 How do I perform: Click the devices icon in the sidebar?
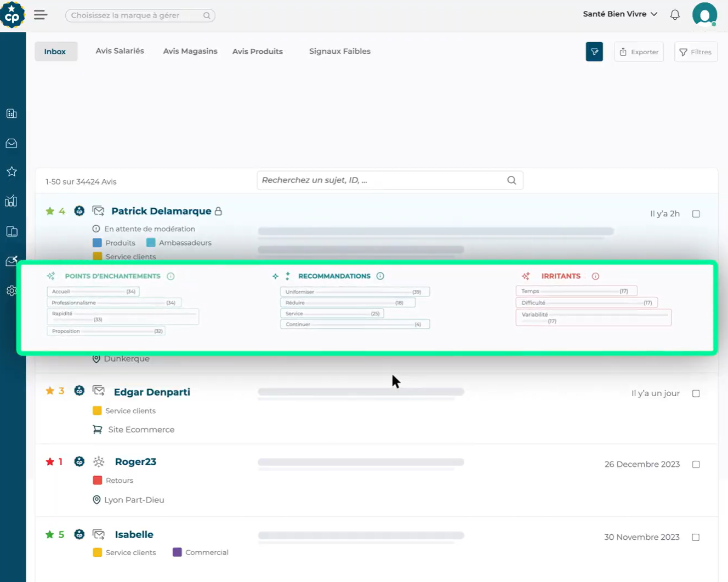12,231
